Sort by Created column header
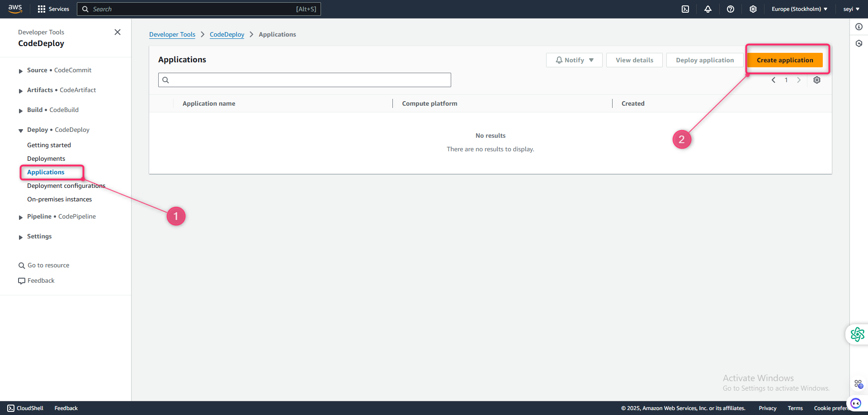The height and width of the screenshot is (415, 868). tap(633, 103)
